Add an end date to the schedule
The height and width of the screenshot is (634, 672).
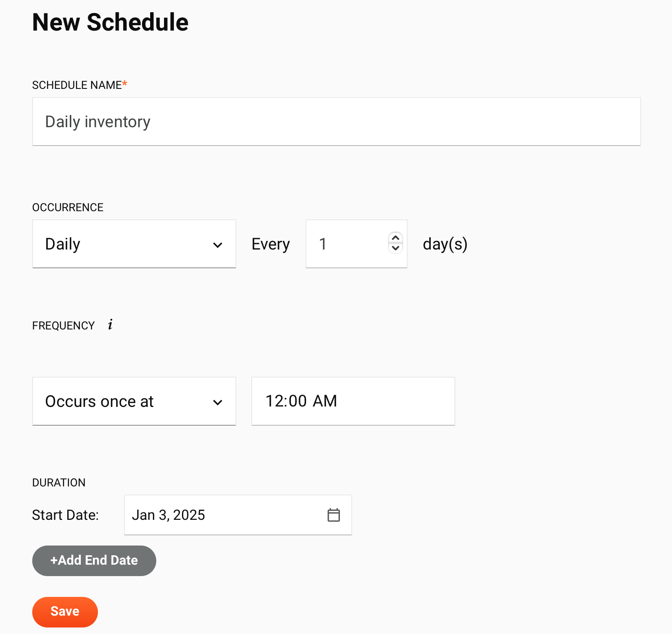[x=94, y=560]
